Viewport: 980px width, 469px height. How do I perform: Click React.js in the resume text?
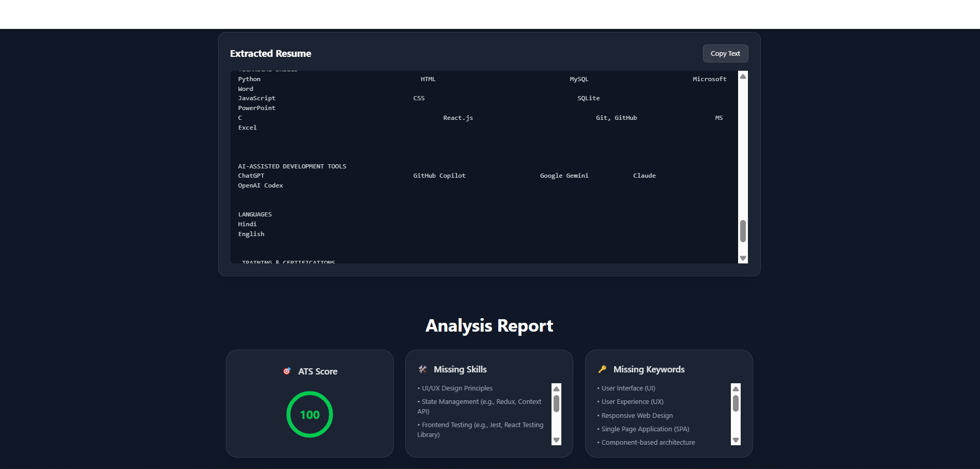click(458, 118)
